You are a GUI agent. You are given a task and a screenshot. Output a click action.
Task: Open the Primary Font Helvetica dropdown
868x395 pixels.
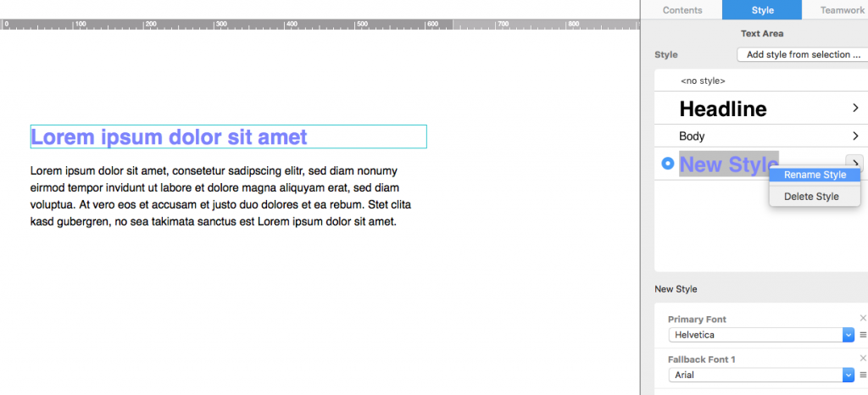[x=762, y=335]
